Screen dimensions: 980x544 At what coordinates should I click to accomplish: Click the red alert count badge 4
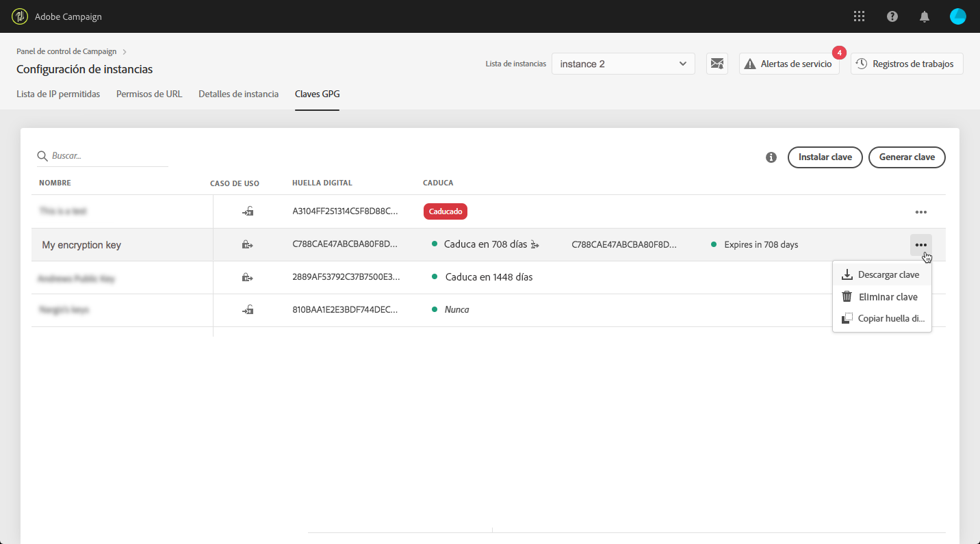(839, 53)
